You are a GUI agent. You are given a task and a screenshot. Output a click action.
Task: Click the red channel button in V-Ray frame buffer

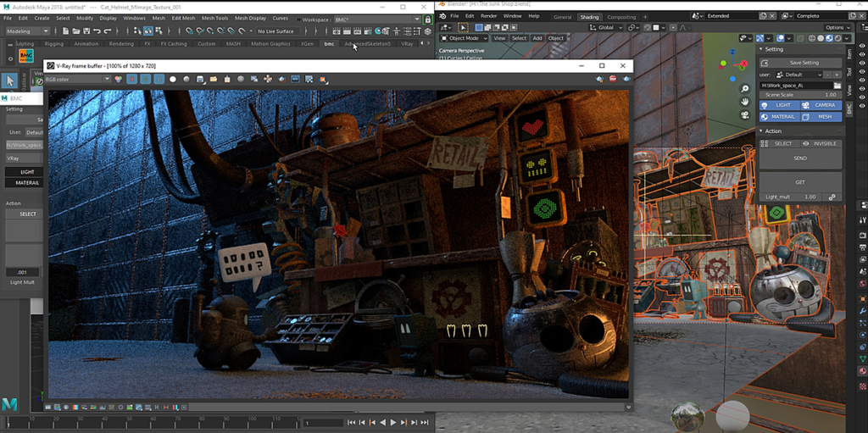click(131, 79)
